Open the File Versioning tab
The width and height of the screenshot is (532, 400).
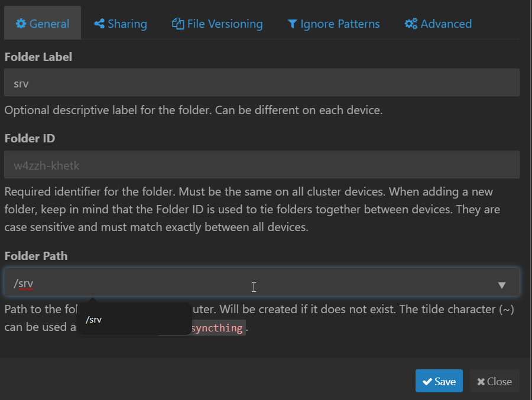[218, 24]
